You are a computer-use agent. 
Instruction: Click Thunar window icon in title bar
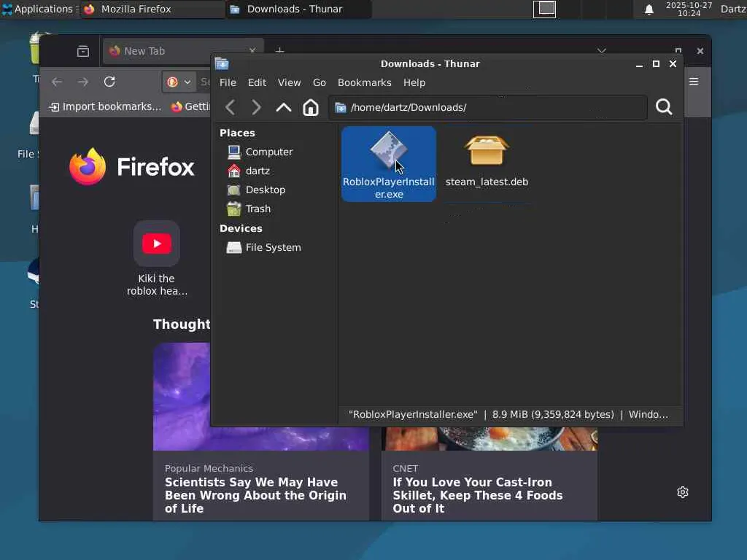[x=222, y=64]
